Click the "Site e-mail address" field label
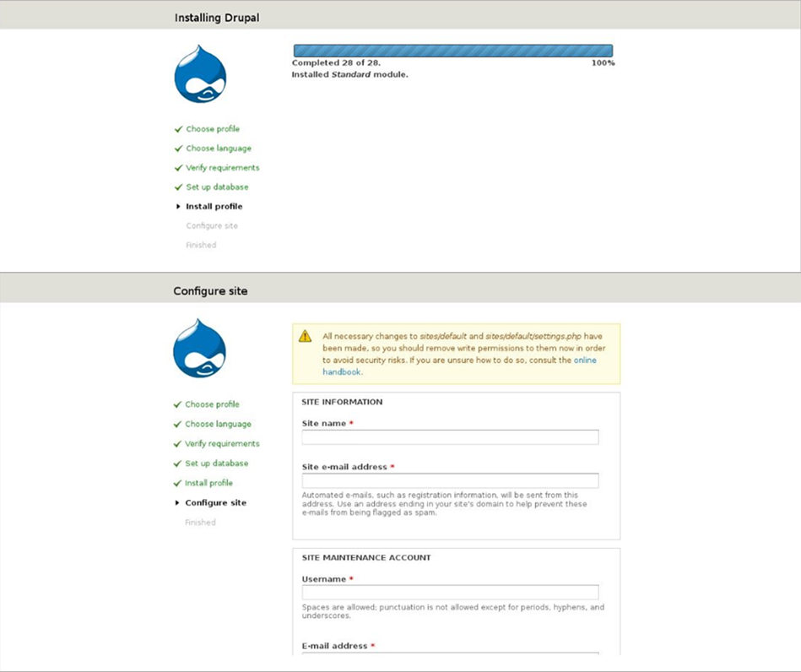The width and height of the screenshot is (801, 672). (344, 467)
